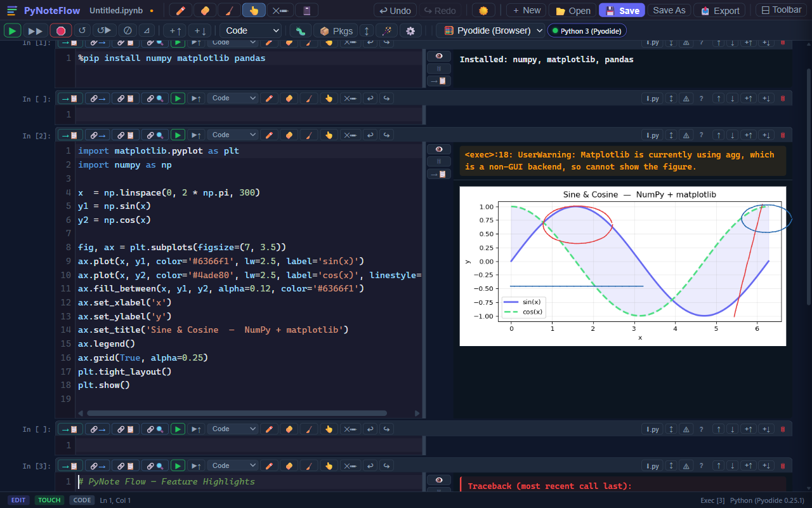This screenshot has height=508, width=812.
Task: Click the broom icon in cell In [2] toolbar
Action: (308, 135)
